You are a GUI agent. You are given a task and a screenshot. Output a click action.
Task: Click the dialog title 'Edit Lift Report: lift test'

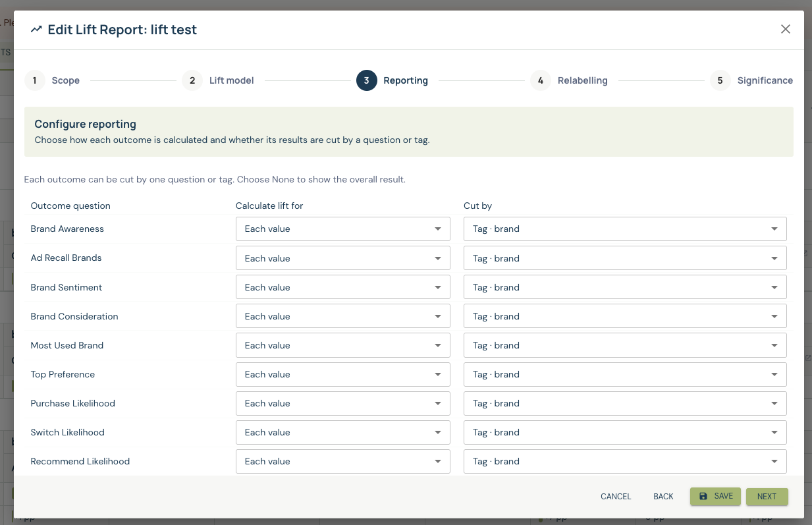122,30
